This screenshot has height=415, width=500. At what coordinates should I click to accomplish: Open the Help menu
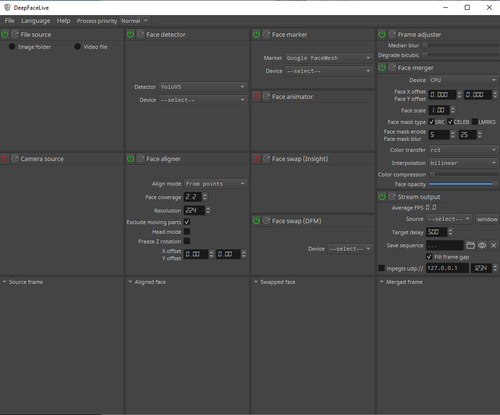pos(63,21)
